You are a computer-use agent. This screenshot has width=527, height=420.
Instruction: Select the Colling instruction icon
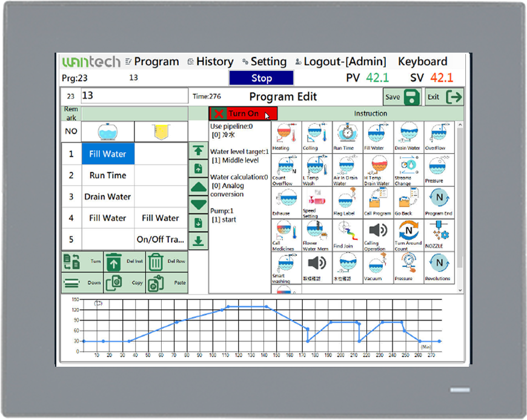tap(316, 137)
